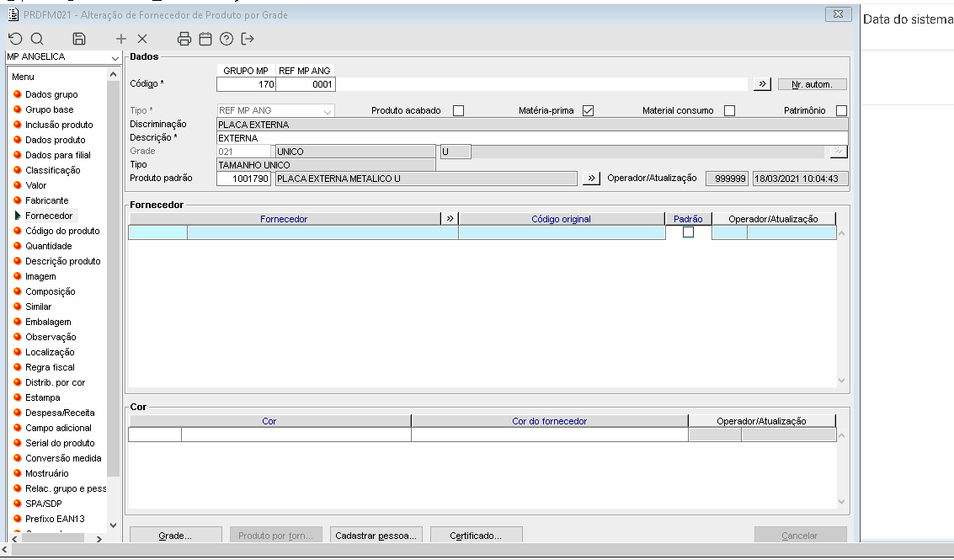Click the Cadastrar pessoa... button
Viewport: 954px width, 560px height.
[x=376, y=535]
